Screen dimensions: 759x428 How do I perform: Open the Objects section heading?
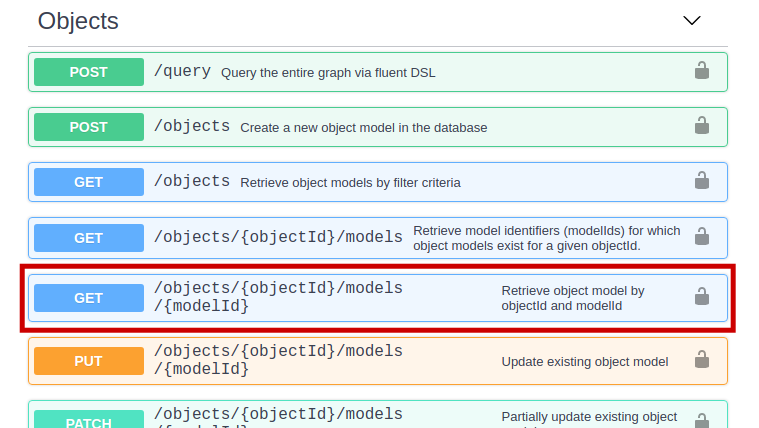point(78,21)
